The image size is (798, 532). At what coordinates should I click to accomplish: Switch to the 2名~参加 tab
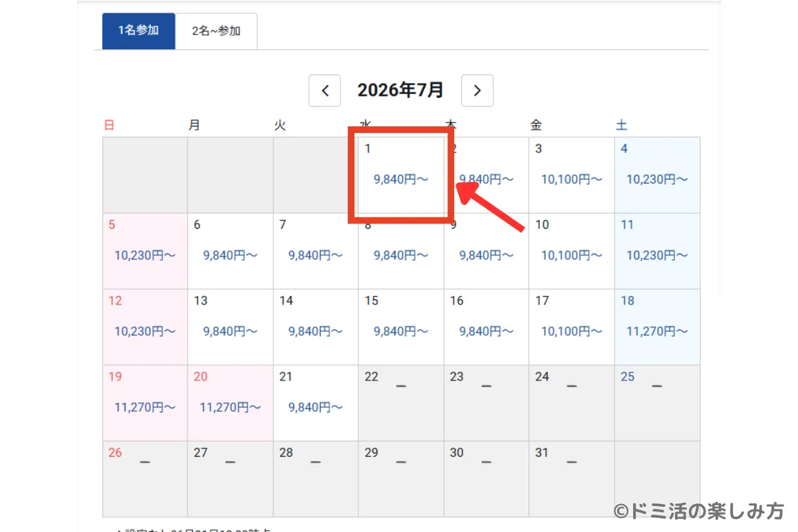click(216, 31)
